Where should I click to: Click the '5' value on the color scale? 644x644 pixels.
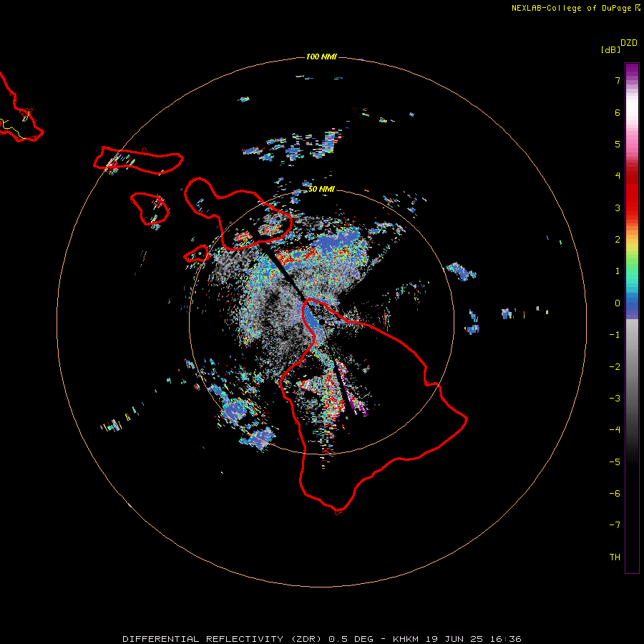click(x=618, y=144)
